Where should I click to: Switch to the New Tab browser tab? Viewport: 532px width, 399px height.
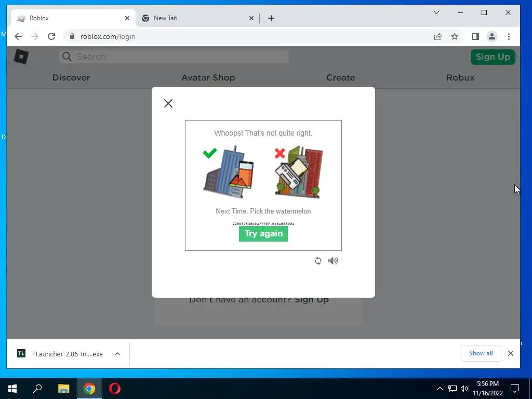[198, 18]
